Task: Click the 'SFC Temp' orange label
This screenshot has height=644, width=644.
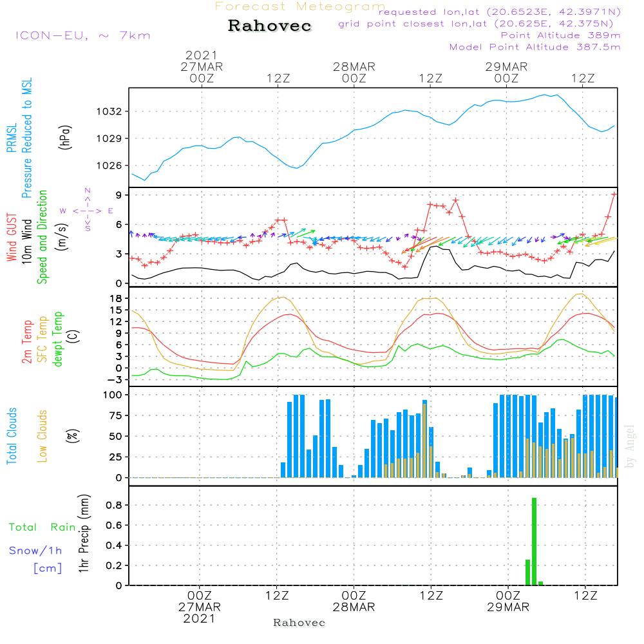Action: [42, 339]
